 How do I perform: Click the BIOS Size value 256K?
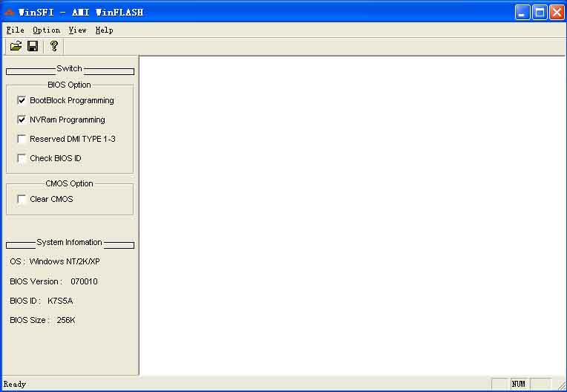pyautogui.click(x=66, y=320)
